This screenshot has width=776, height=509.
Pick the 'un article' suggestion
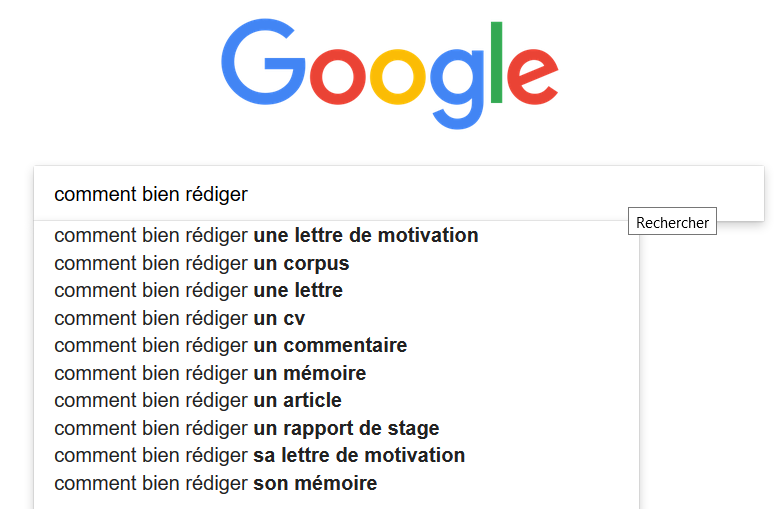tap(337, 400)
